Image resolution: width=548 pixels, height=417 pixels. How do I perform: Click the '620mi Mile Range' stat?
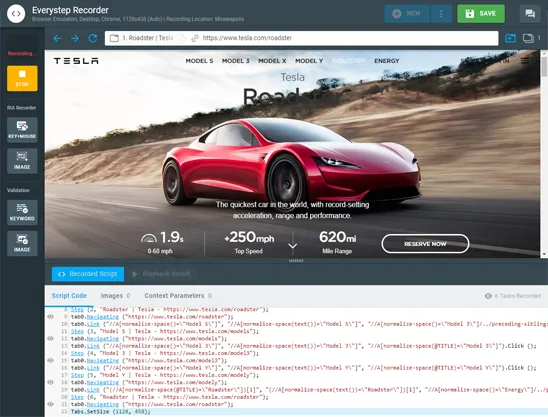point(337,242)
